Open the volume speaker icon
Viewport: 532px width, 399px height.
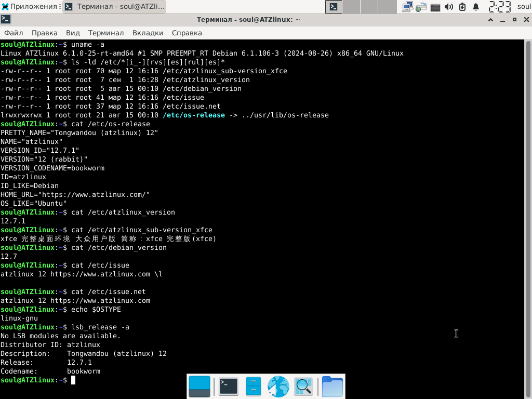pyautogui.click(x=448, y=7)
